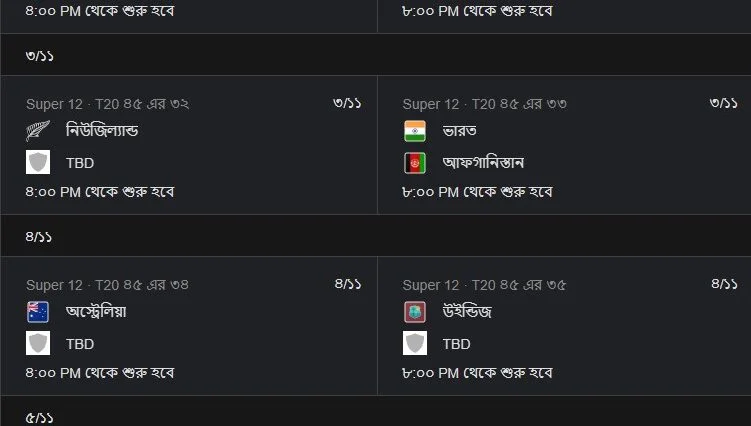Click the TBD shield under New Zealand
The image size is (751, 426).
tap(38, 162)
